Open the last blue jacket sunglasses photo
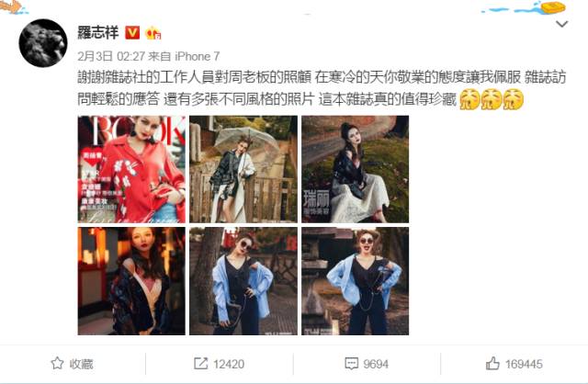Image resolution: width=588 pixels, height=384 pixels. coord(356,281)
